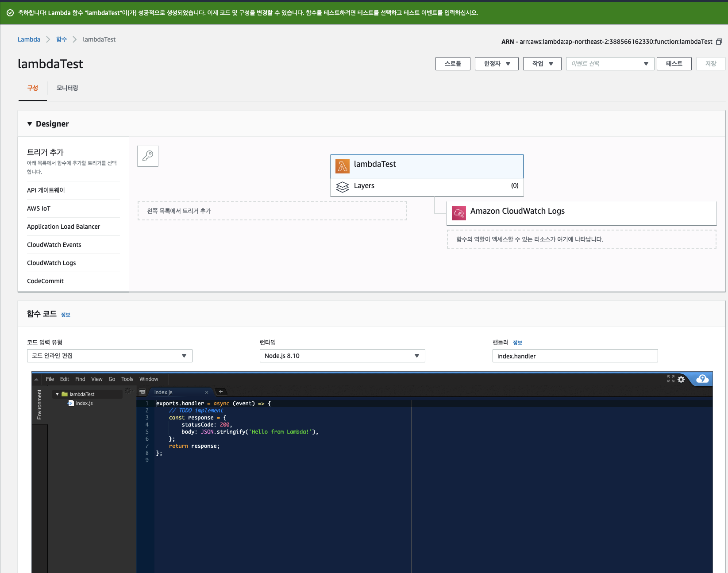Select the Layers row in Designer
This screenshot has width=728, height=573.
pyautogui.click(x=427, y=187)
